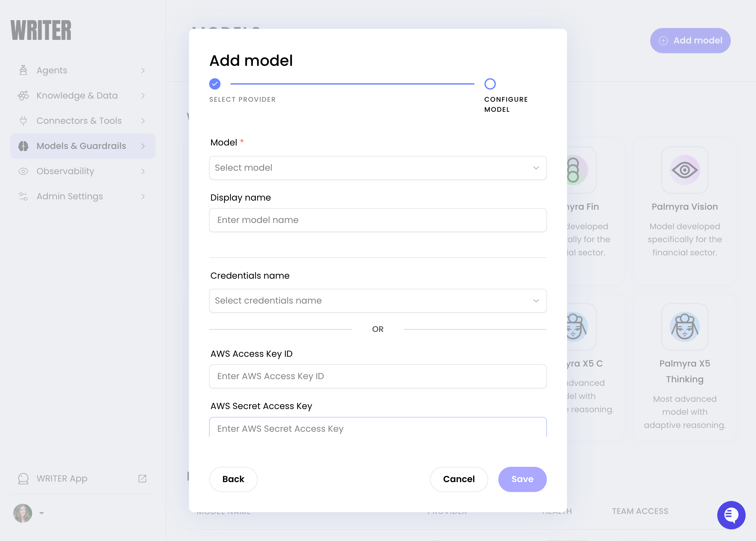Click the AWS Access Key ID field
The width and height of the screenshot is (756, 541).
click(x=377, y=376)
